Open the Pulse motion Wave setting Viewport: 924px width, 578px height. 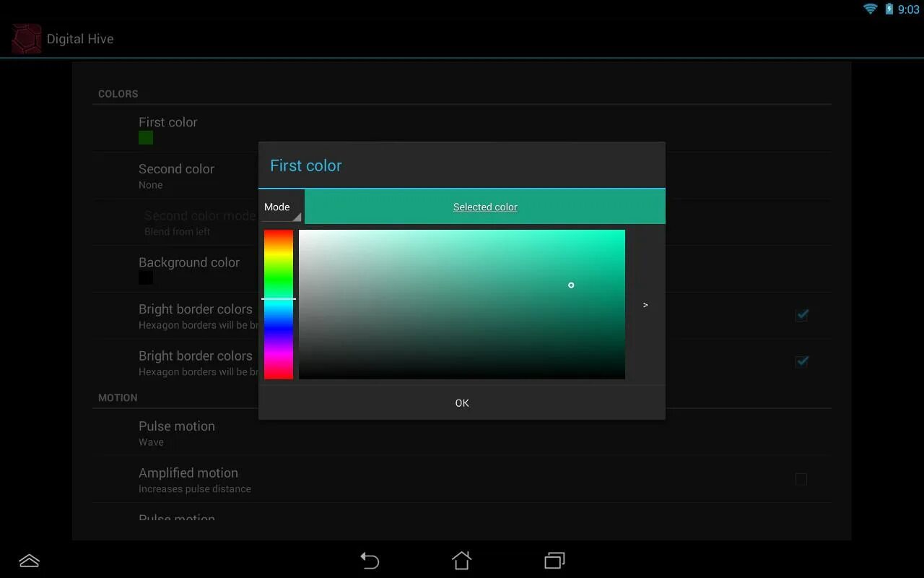tap(462, 432)
